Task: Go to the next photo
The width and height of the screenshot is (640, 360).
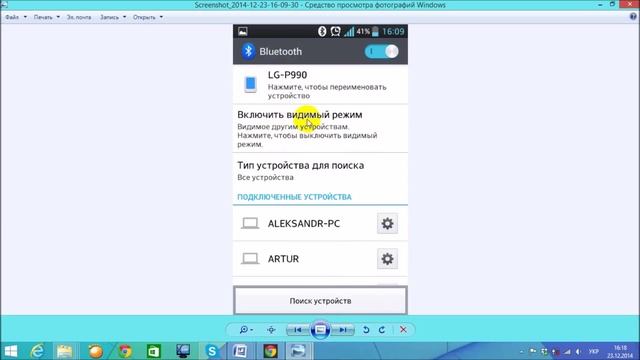Action: pyautogui.click(x=343, y=329)
